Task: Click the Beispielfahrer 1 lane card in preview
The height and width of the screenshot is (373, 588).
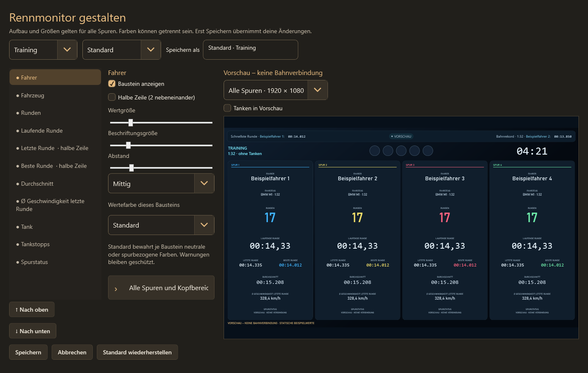Action: [x=270, y=240]
